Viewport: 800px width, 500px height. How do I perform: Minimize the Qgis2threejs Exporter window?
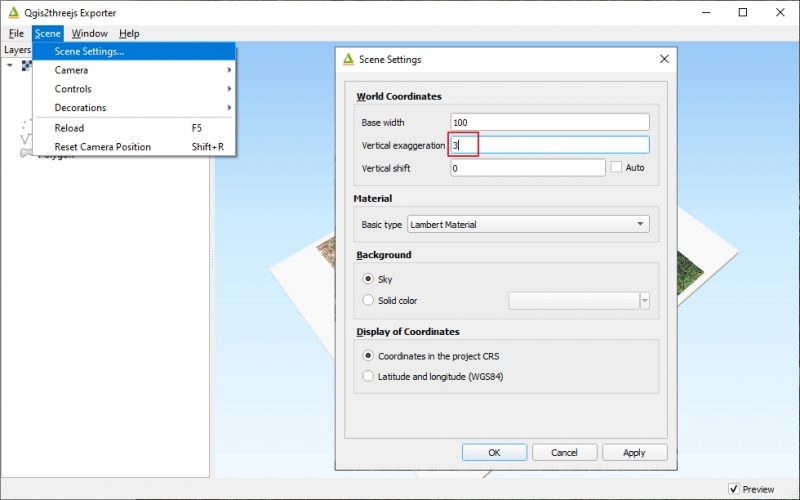706,12
